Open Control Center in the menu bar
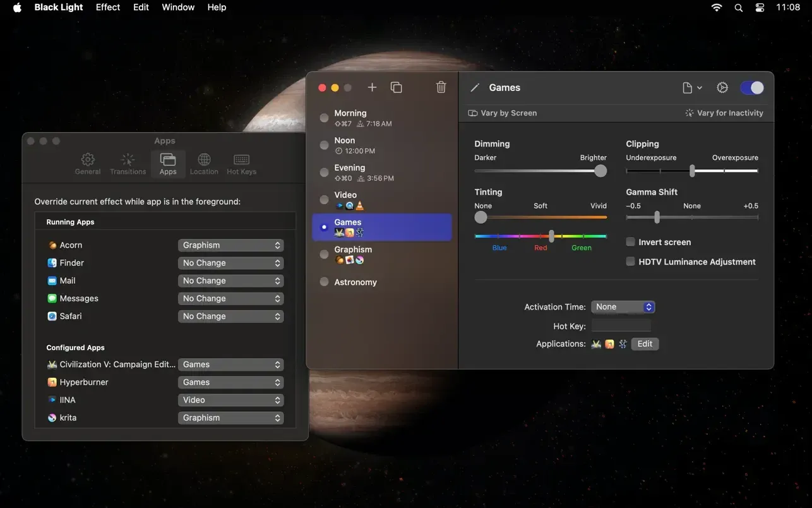This screenshot has height=508, width=812. [760, 8]
